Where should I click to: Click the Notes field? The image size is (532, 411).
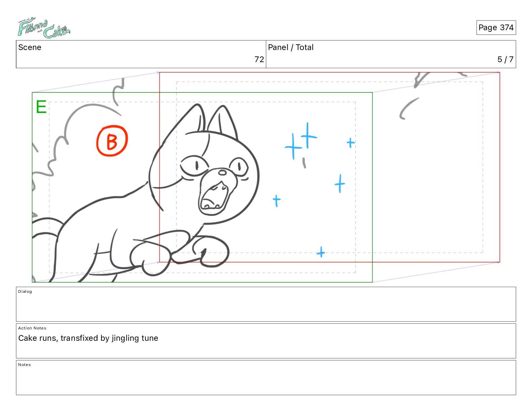tap(266, 377)
